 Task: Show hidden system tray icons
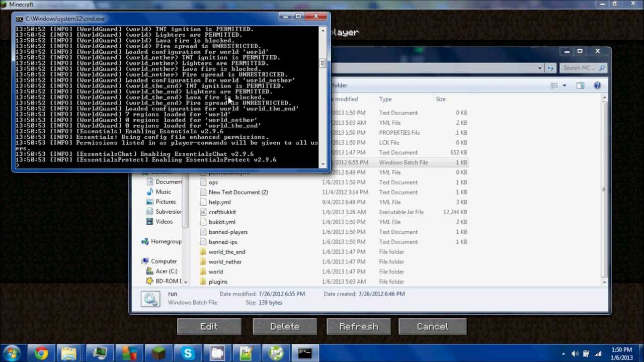click(x=563, y=353)
